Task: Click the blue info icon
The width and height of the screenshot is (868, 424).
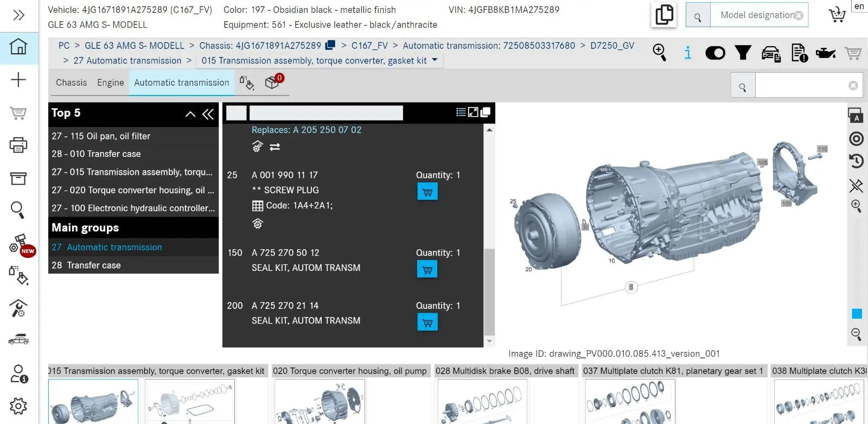Action: 687,53
